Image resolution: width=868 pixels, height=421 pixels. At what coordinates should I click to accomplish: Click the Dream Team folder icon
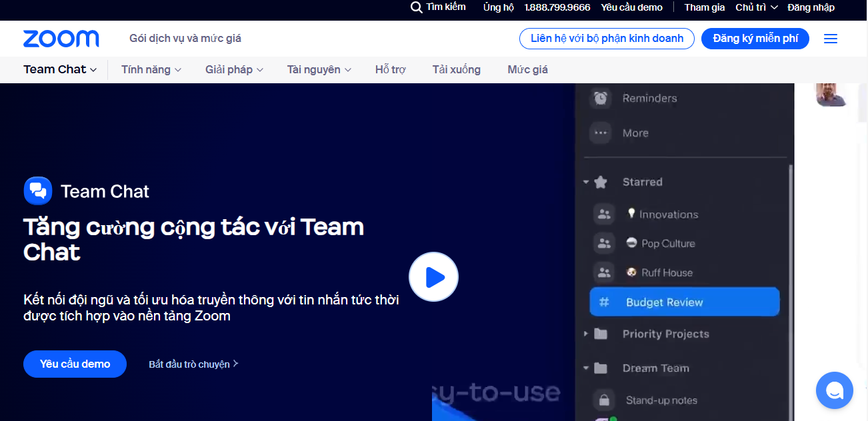click(x=601, y=368)
